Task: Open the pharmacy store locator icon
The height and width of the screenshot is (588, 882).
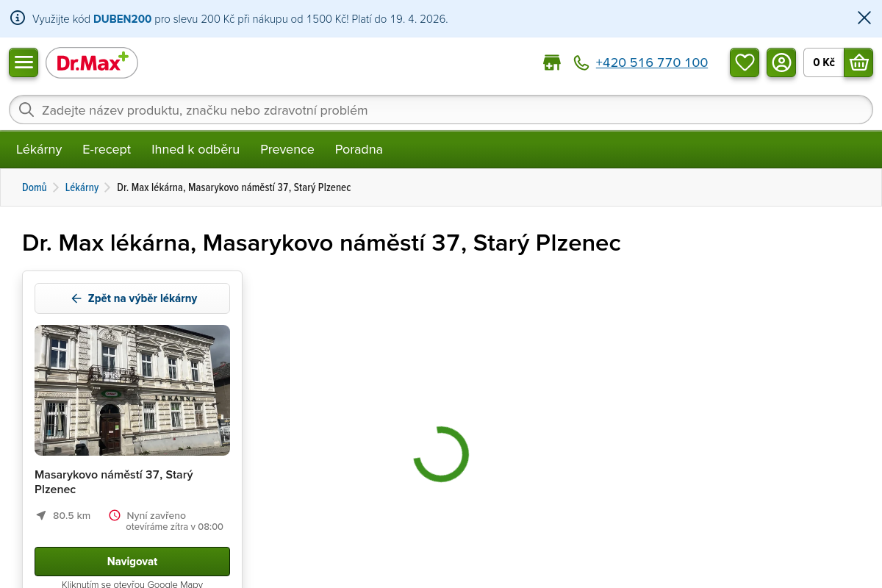Action: (552, 62)
